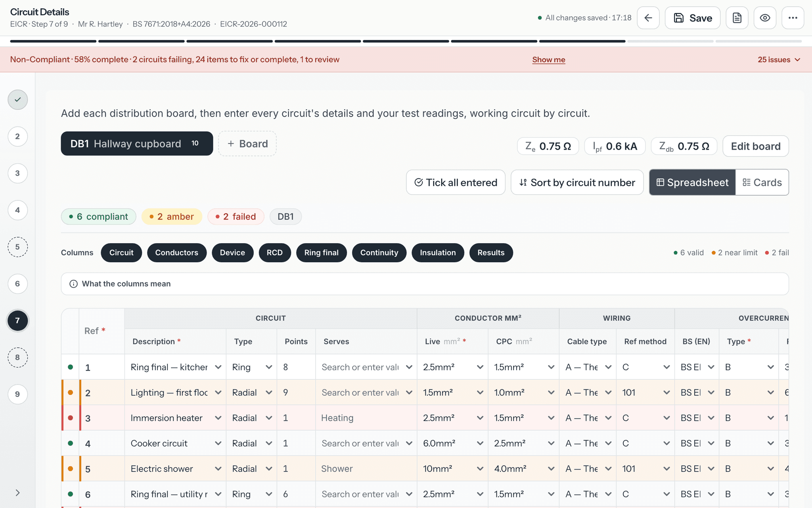Go to step 4 in the sidebar
812x508 pixels.
point(17,210)
